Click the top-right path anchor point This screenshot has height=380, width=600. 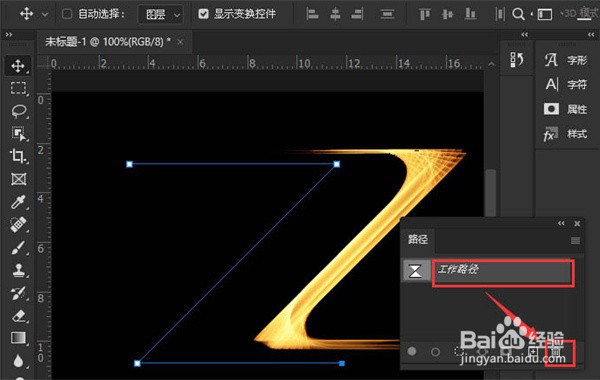(x=336, y=164)
